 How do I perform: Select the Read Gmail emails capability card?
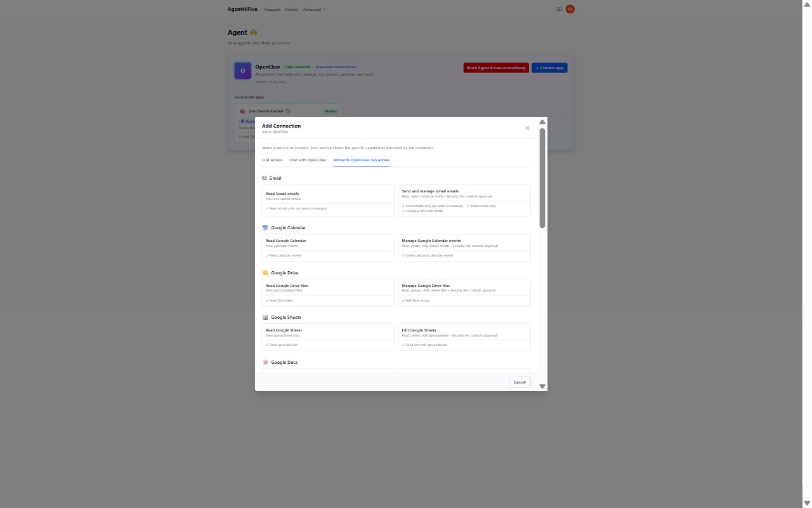327,200
